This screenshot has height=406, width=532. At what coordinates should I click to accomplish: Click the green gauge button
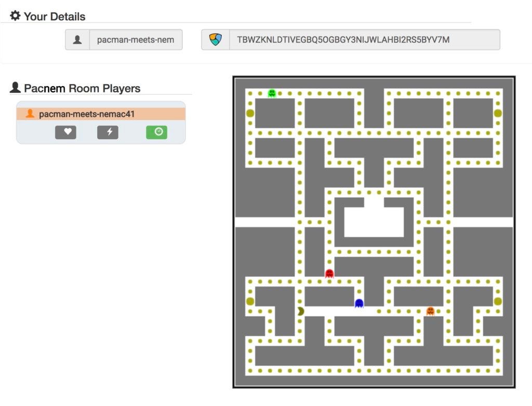click(x=157, y=132)
